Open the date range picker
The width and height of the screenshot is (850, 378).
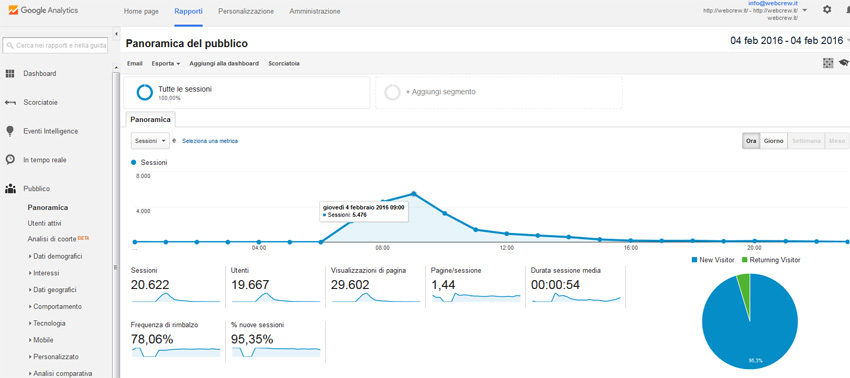[789, 41]
